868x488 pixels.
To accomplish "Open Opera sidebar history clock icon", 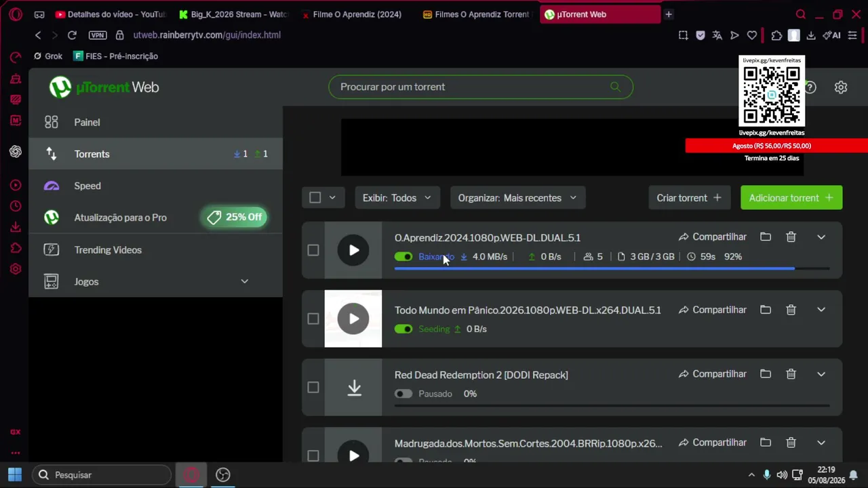I will pyautogui.click(x=16, y=206).
